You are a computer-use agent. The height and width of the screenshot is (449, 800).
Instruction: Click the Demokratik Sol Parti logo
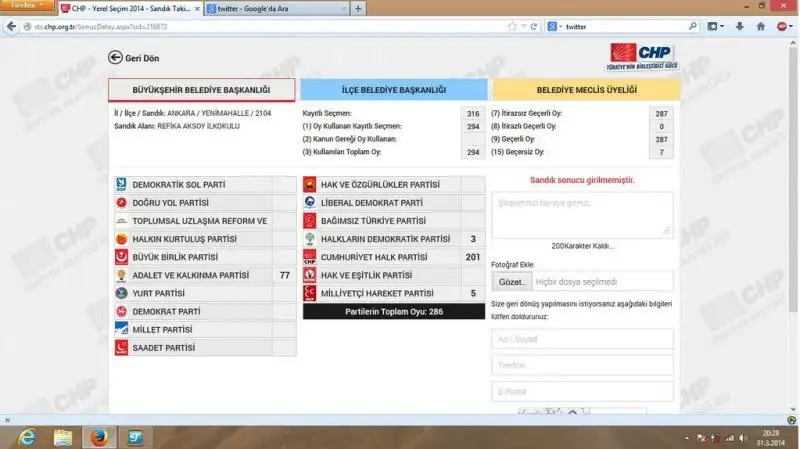(x=121, y=184)
